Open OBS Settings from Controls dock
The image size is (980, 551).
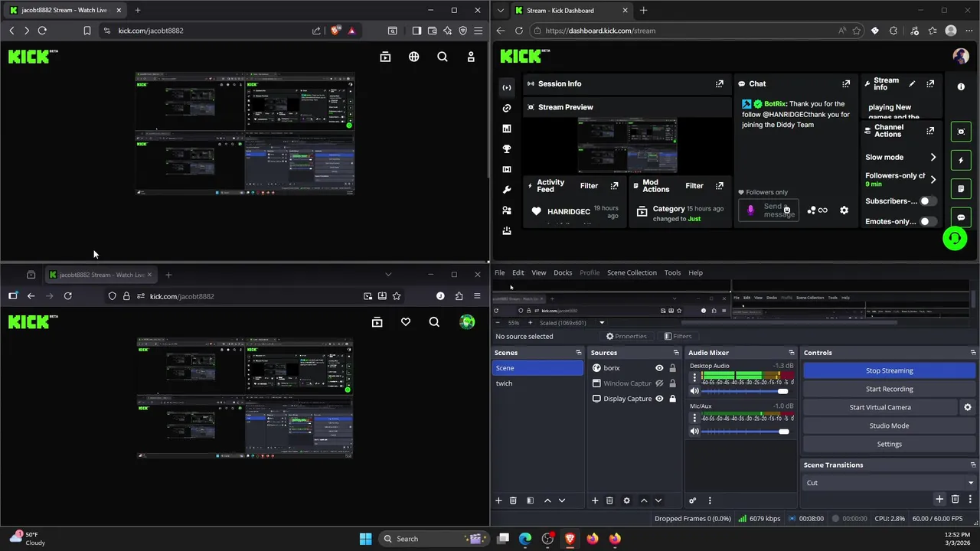click(889, 444)
